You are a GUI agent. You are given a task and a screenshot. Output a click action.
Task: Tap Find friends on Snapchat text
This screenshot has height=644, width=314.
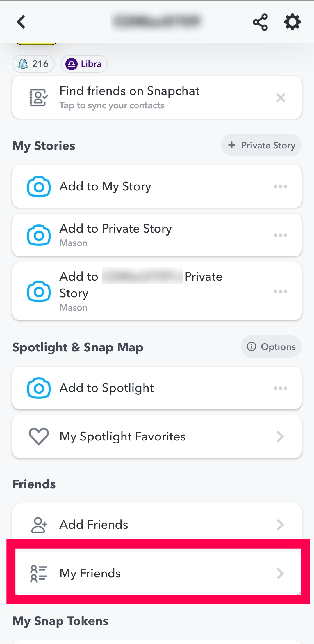[129, 91]
